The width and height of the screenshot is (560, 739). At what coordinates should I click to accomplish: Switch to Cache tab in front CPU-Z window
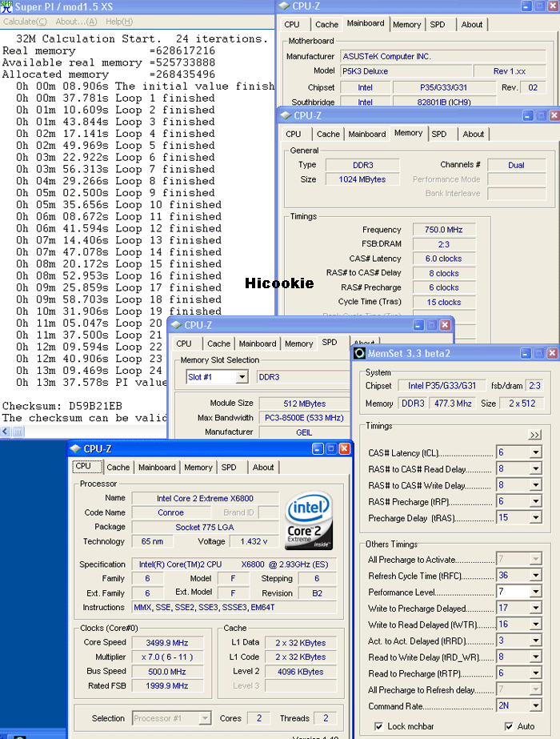tap(118, 467)
